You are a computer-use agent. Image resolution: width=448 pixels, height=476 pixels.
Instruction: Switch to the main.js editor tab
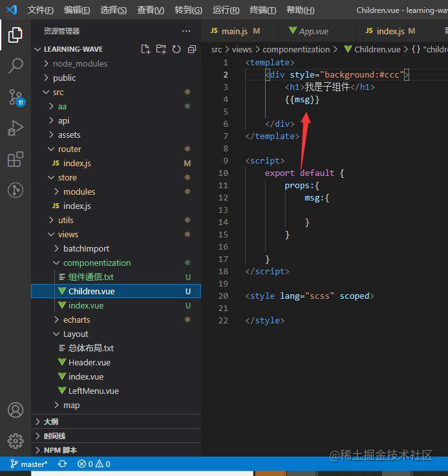coord(239,31)
